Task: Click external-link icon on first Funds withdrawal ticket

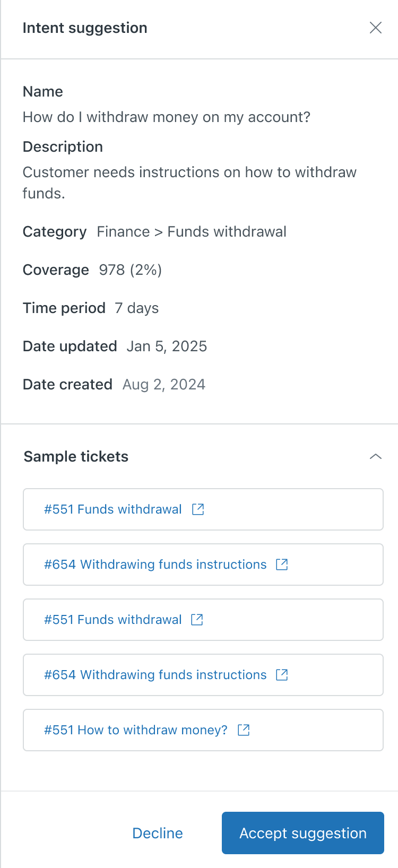Action: tap(198, 509)
